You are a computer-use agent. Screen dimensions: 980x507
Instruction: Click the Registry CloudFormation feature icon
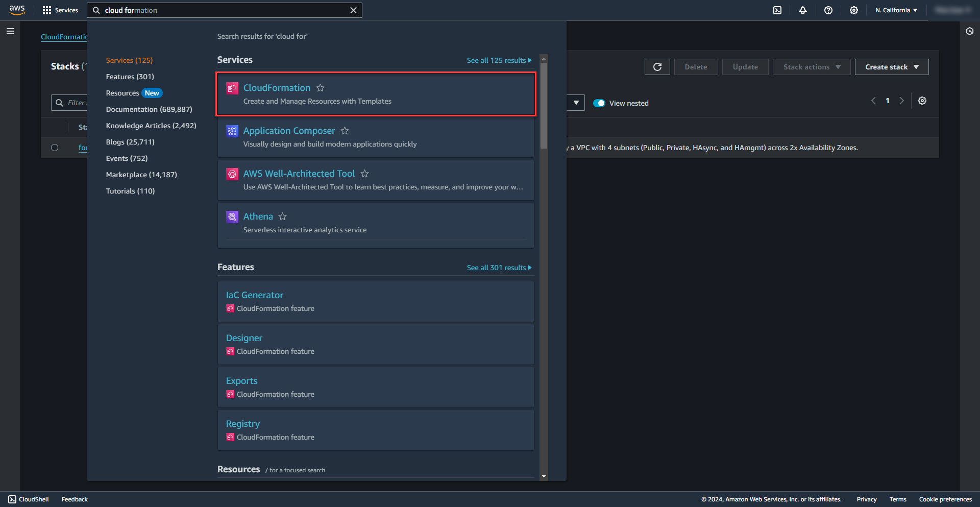coord(230,437)
